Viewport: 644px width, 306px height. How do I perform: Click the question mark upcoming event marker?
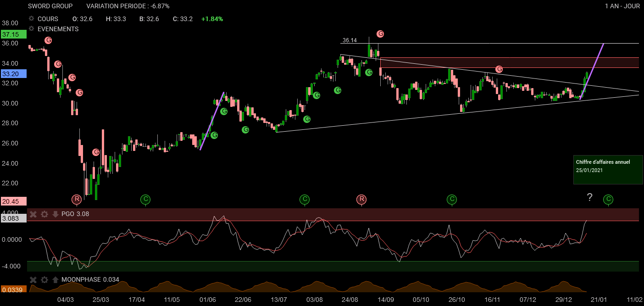tap(590, 198)
